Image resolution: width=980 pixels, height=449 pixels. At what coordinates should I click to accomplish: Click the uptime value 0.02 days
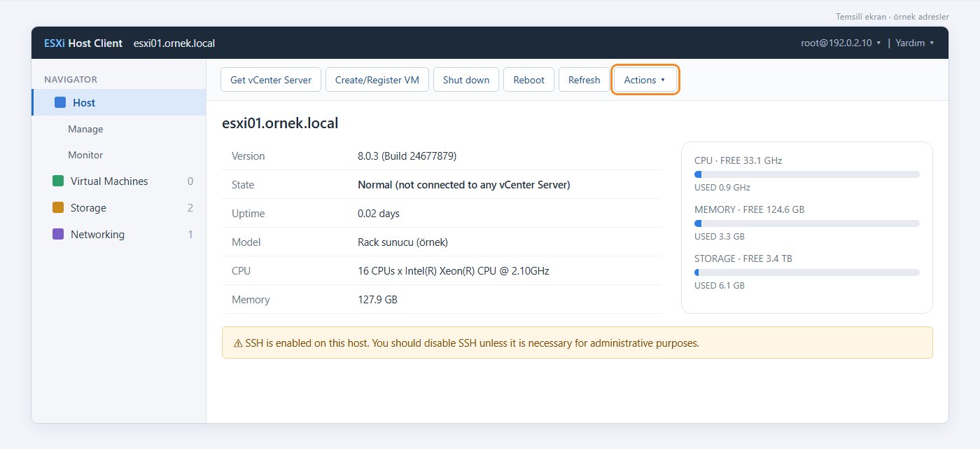(379, 214)
